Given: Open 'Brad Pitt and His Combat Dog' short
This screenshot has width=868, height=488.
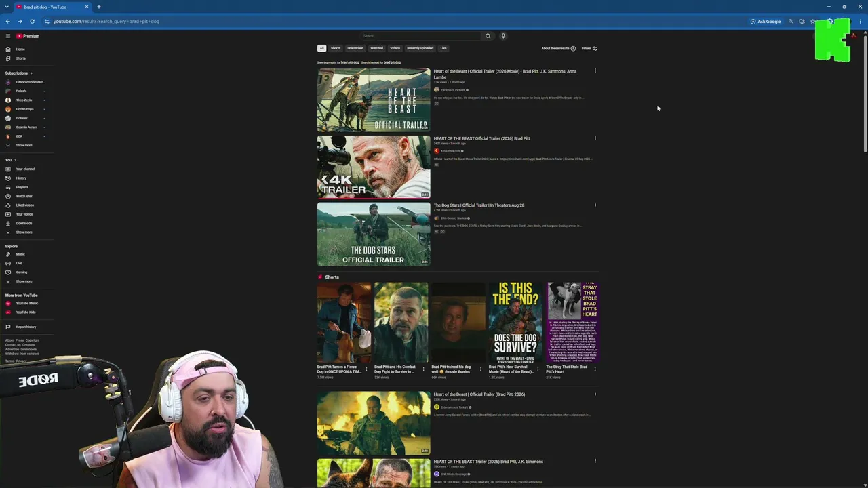Looking at the screenshot, I should click(401, 323).
